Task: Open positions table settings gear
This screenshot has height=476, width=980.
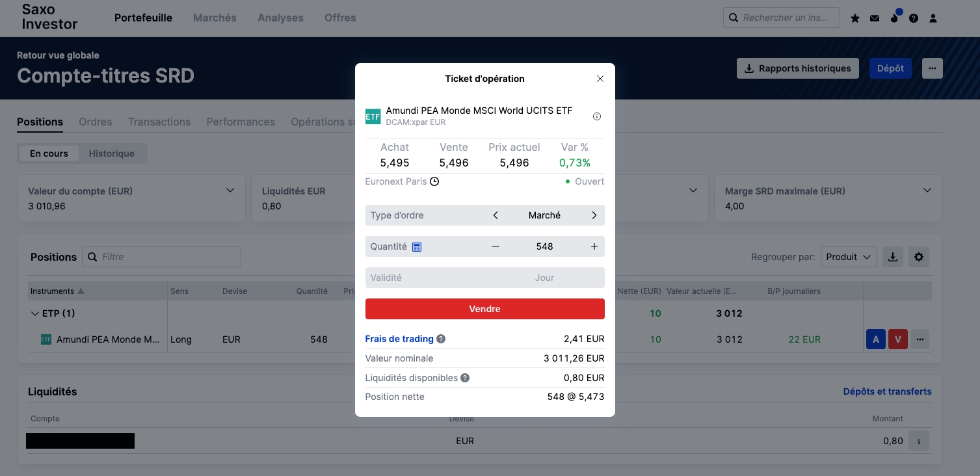Action: coord(919,257)
